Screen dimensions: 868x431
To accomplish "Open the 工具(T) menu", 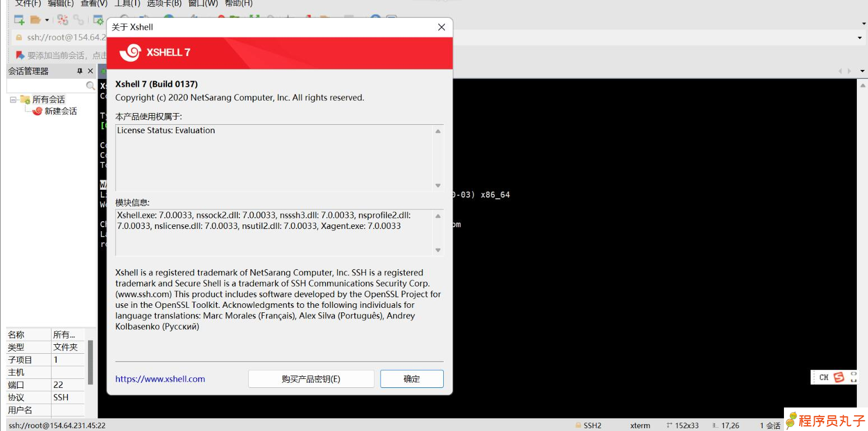I will [x=127, y=3].
